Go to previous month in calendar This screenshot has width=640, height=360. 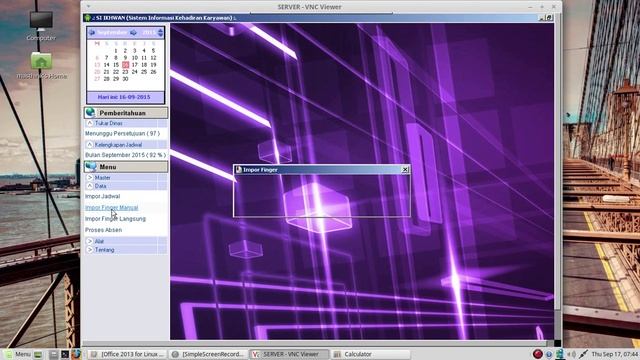click(92, 32)
